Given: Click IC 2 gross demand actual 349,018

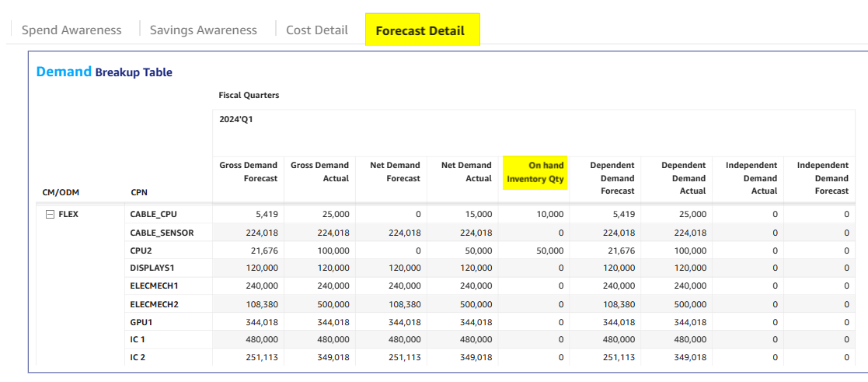Looking at the screenshot, I should coord(333,358).
